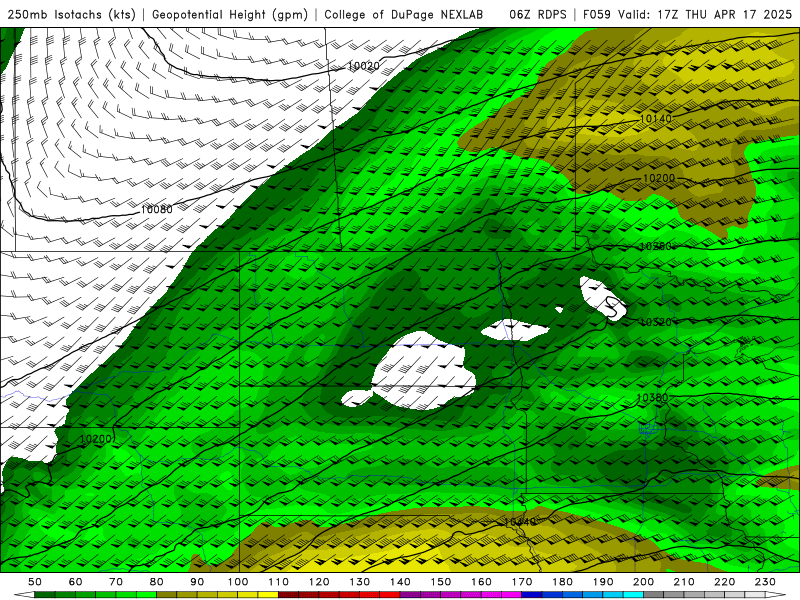Image resolution: width=800 pixels, height=600 pixels.
Task: Click the '17Z THU APR 17 2025' valid time
Action: (x=724, y=14)
